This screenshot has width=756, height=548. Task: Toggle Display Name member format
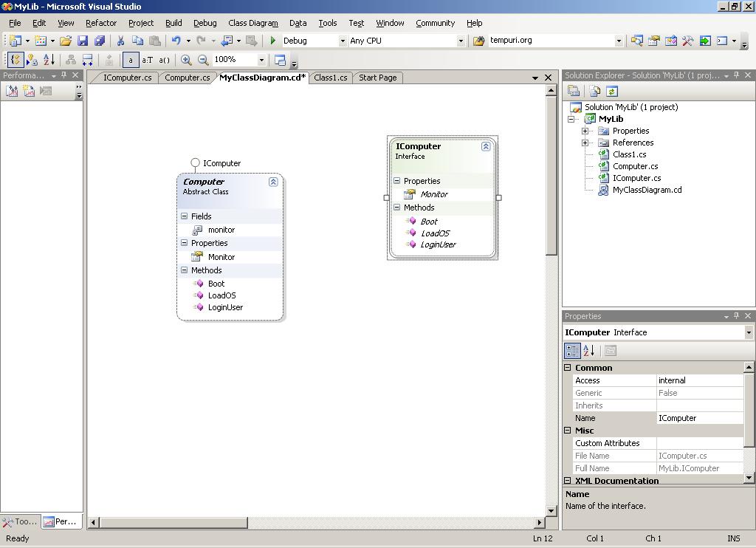(x=130, y=60)
